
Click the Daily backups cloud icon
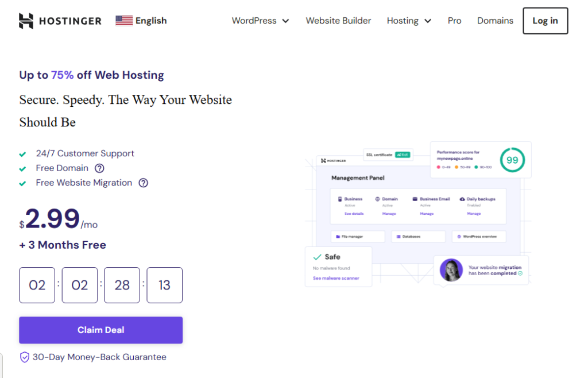(x=462, y=199)
